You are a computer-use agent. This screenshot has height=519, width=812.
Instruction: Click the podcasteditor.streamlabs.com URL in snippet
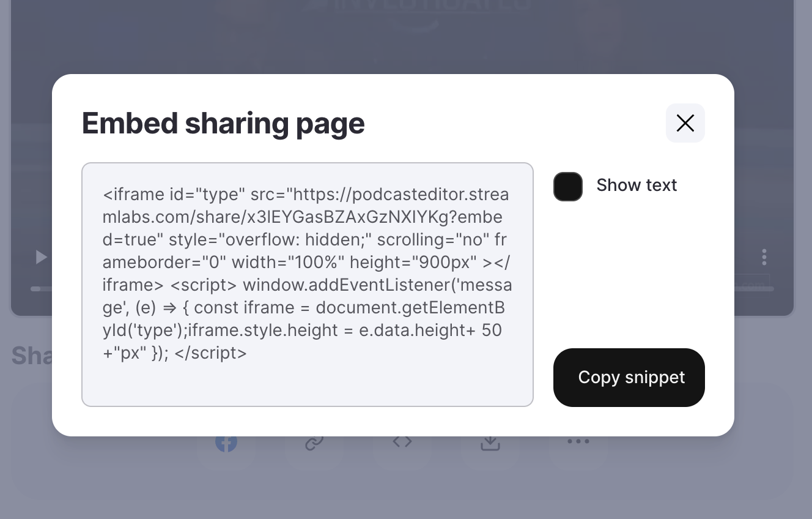306,206
